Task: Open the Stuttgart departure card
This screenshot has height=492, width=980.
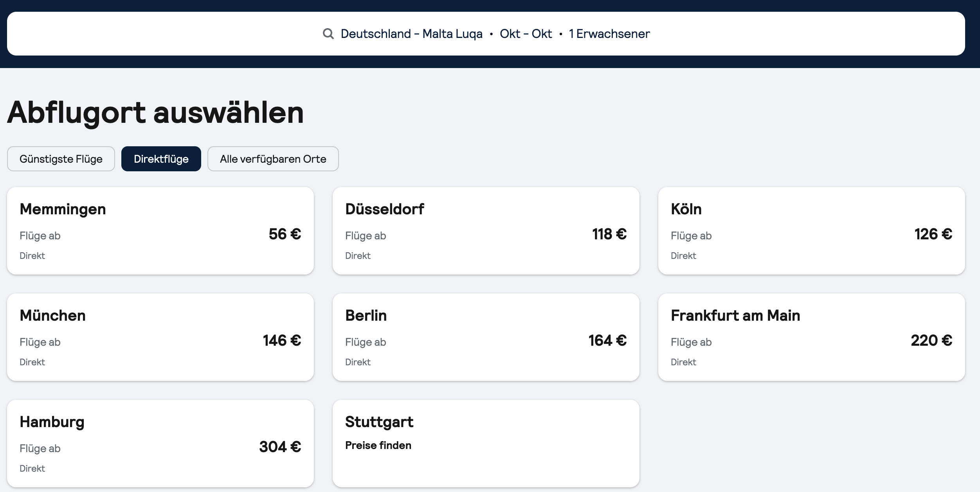Action: click(486, 444)
